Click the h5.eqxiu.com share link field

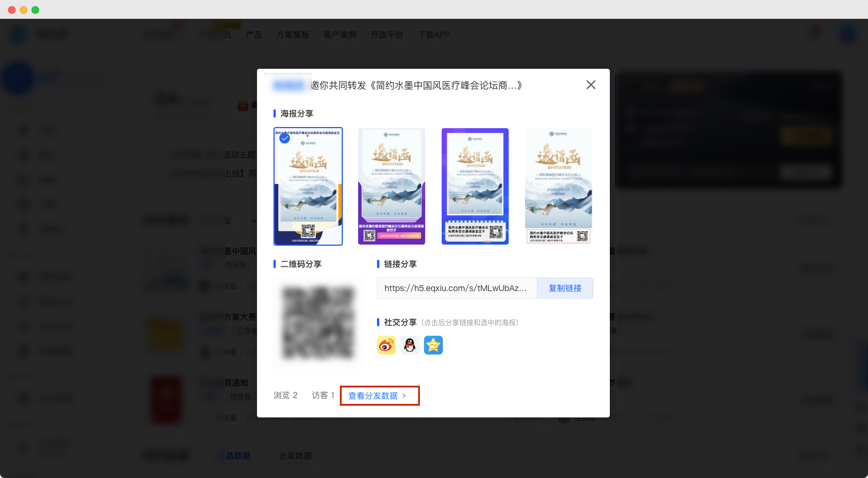457,288
